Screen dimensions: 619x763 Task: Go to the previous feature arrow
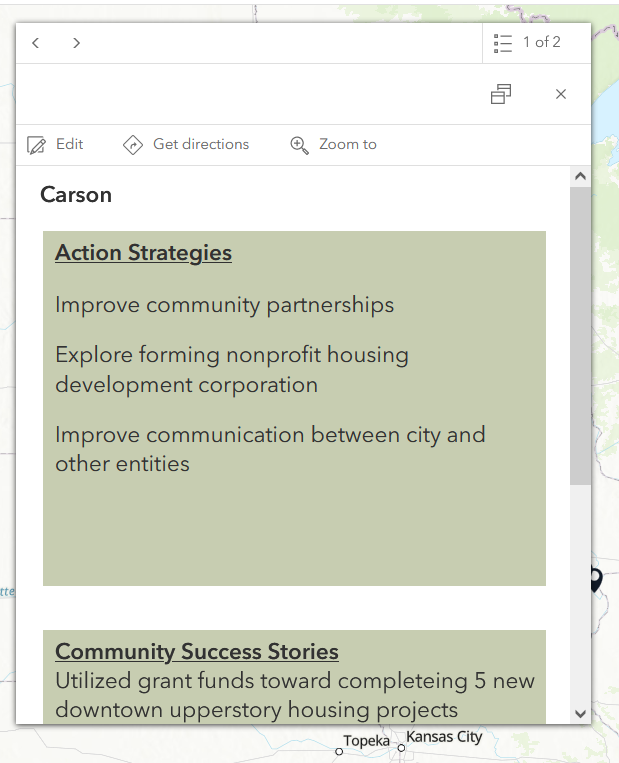[x=36, y=43]
